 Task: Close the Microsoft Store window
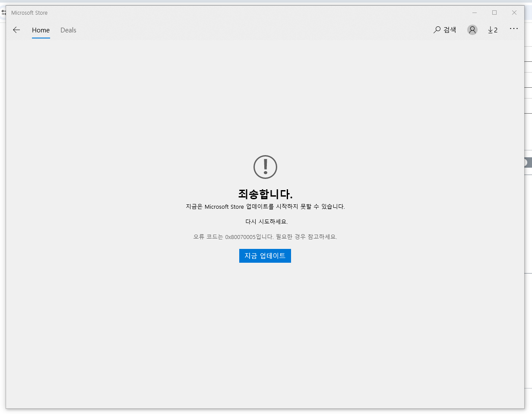click(514, 13)
